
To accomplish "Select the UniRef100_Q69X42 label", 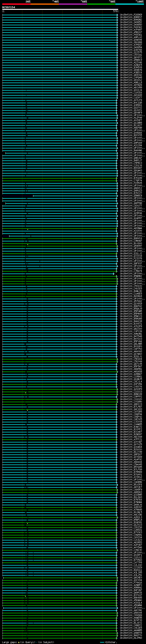I will pos(131,75).
